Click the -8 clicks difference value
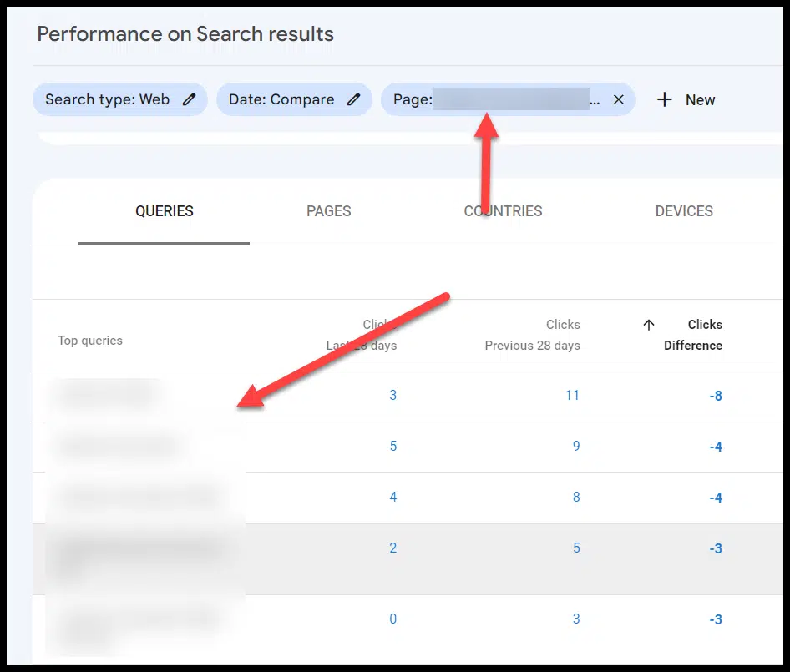This screenshot has width=790, height=672. 715,396
